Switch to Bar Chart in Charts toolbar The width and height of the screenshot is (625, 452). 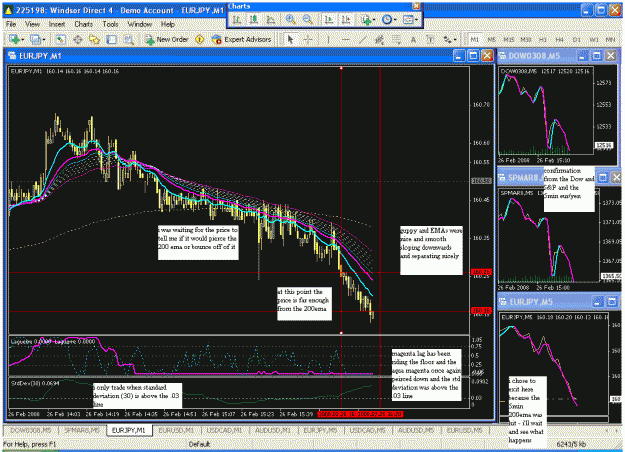coord(237,19)
